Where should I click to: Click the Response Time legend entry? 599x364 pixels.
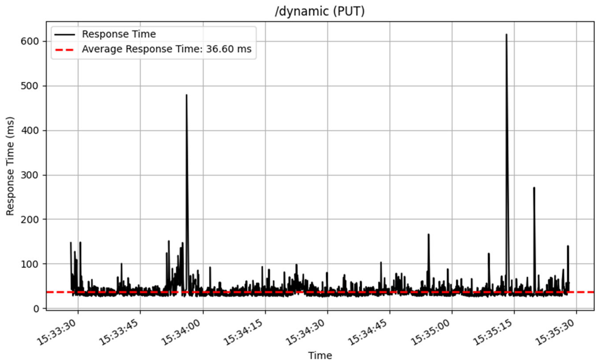(119, 34)
